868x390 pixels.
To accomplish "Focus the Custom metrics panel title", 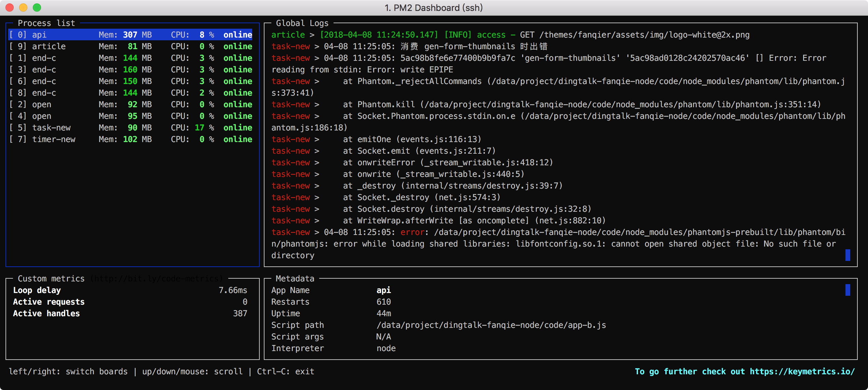I will click(51, 279).
